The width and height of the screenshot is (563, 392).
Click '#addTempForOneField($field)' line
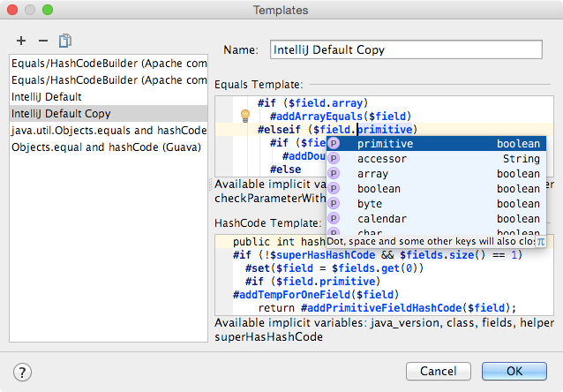click(x=316, y=295)
